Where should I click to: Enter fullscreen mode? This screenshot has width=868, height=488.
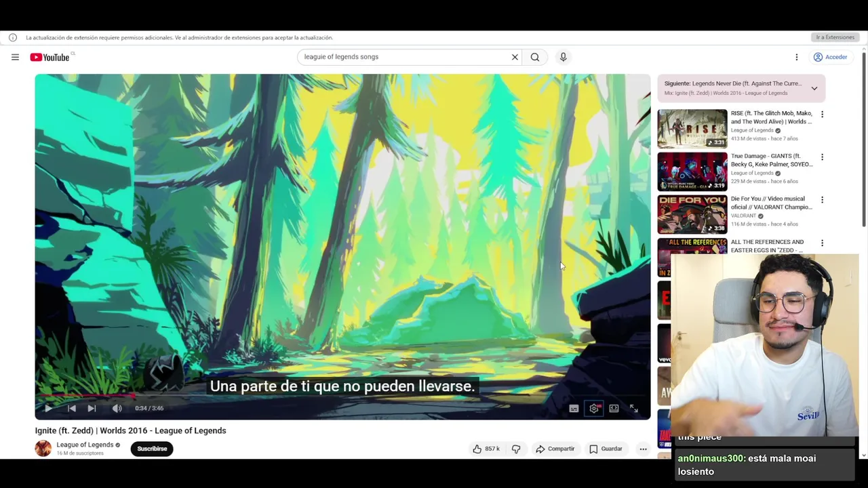(633, 408)
